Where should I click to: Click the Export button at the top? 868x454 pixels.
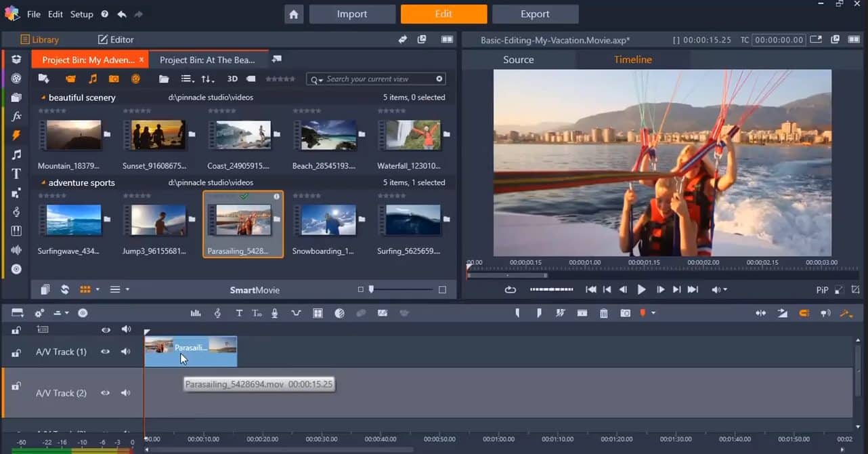[536, 14]
